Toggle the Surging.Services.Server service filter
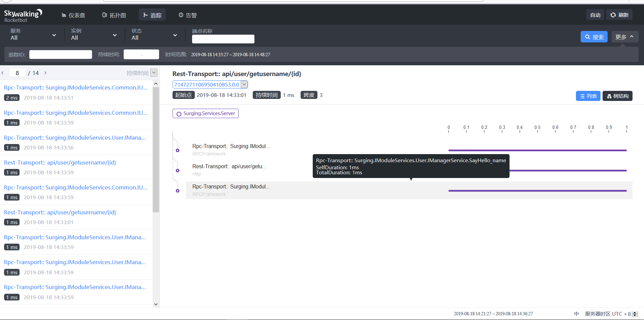The image size is (644, 320). click(x=206, y=113)
